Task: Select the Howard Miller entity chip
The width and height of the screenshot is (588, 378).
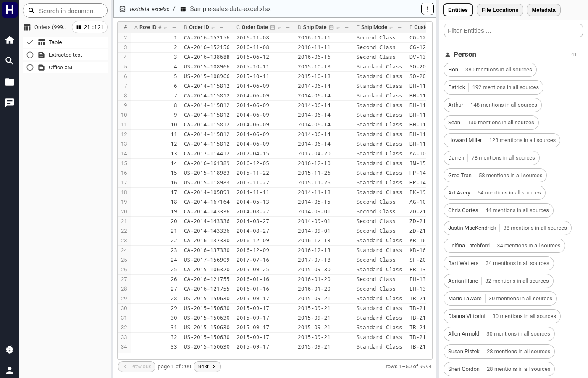Action: [501, 140]
